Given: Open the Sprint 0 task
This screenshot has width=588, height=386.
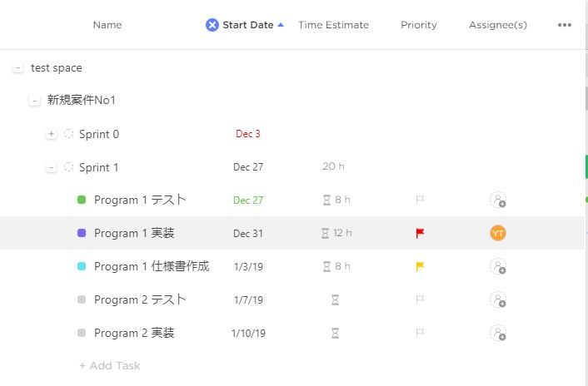Looking at the screenshot, I should click(99, 134).
